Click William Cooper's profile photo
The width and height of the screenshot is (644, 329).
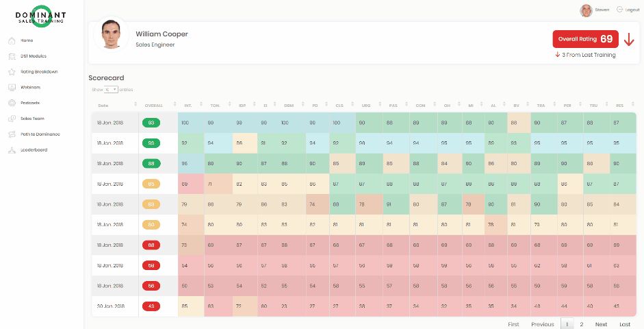(111, 34)
